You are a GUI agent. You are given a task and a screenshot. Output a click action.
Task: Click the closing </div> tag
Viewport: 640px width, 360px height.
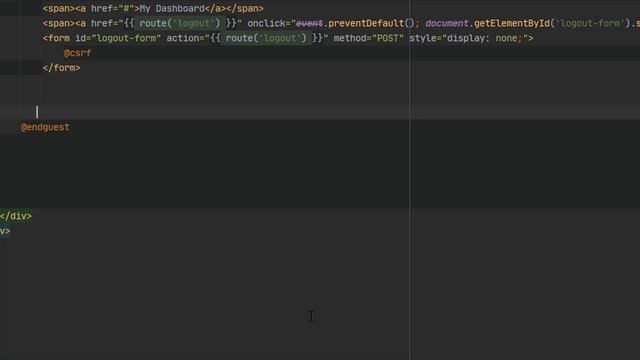[16, 216]
